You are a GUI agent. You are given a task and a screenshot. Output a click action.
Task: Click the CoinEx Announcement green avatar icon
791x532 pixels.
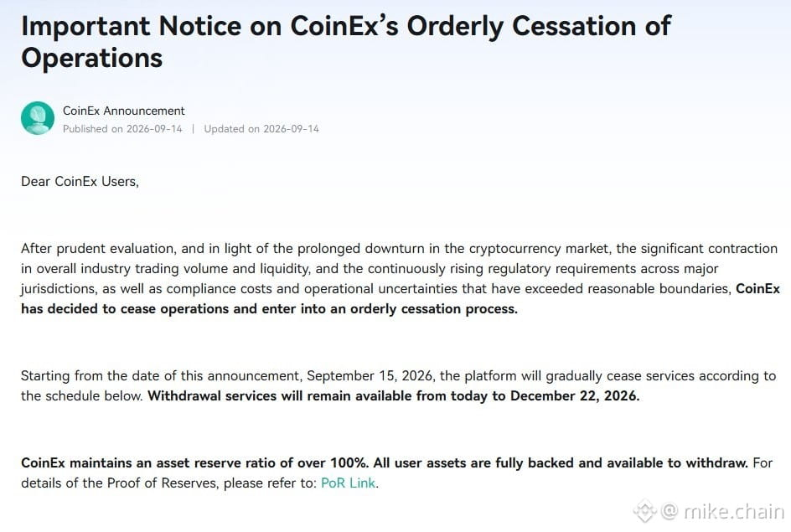(x=38, y=118)
